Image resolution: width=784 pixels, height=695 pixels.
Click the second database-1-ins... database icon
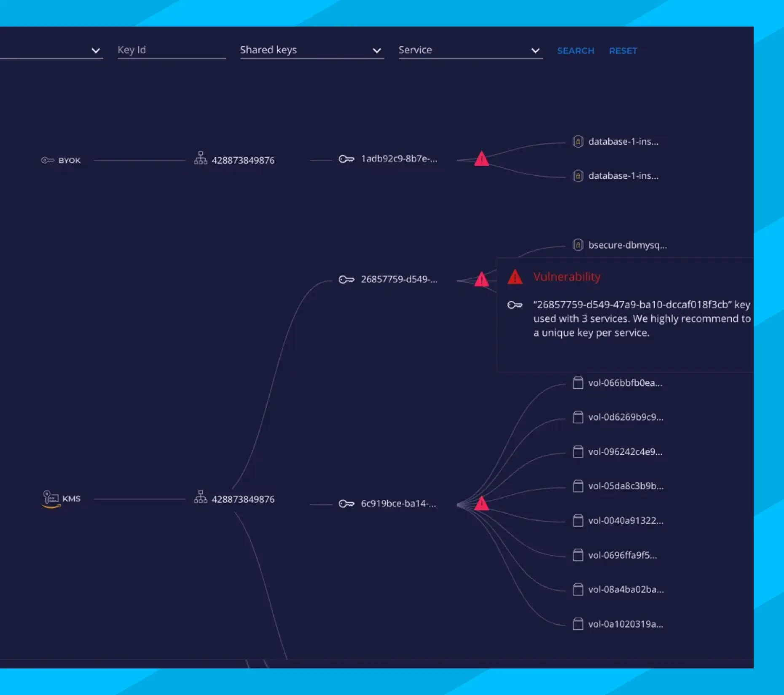(578, 176)
